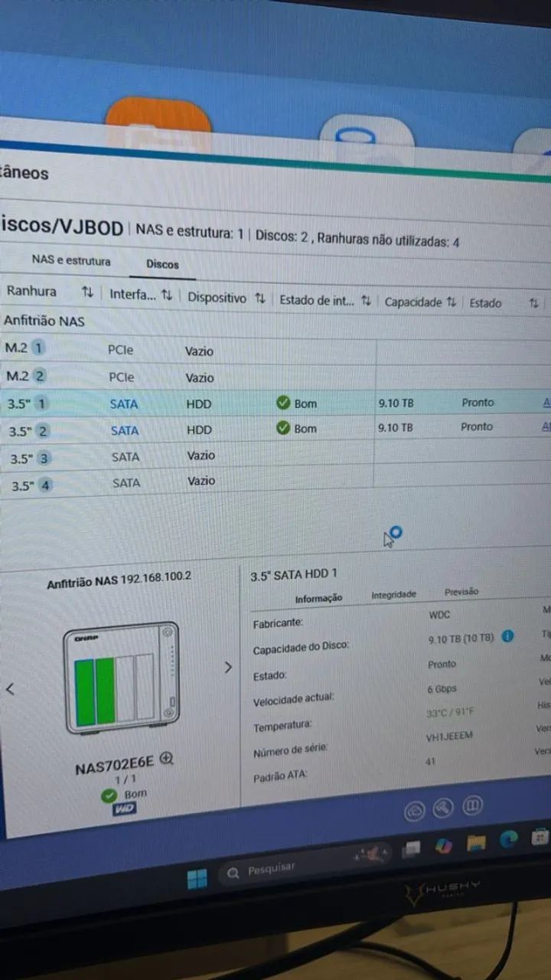Click the Anfitrião NAS group header
Screen dimensions: 551x980
click(x=44, y=321)
